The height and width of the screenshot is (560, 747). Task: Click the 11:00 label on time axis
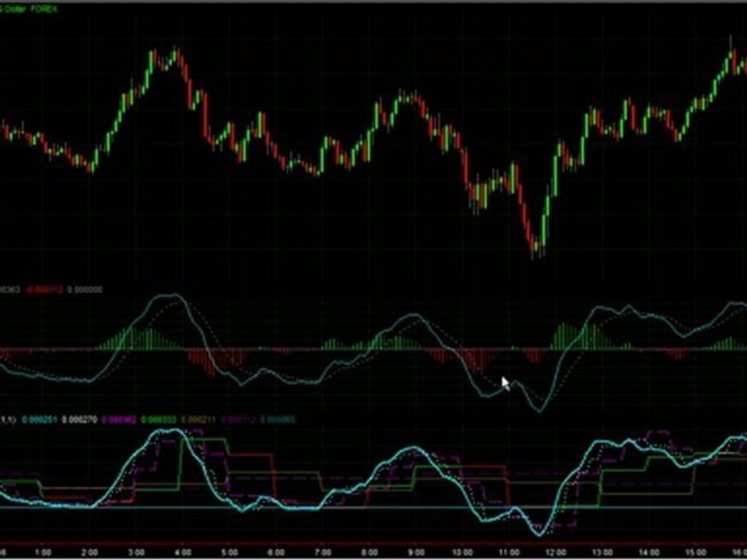(509, 552)
